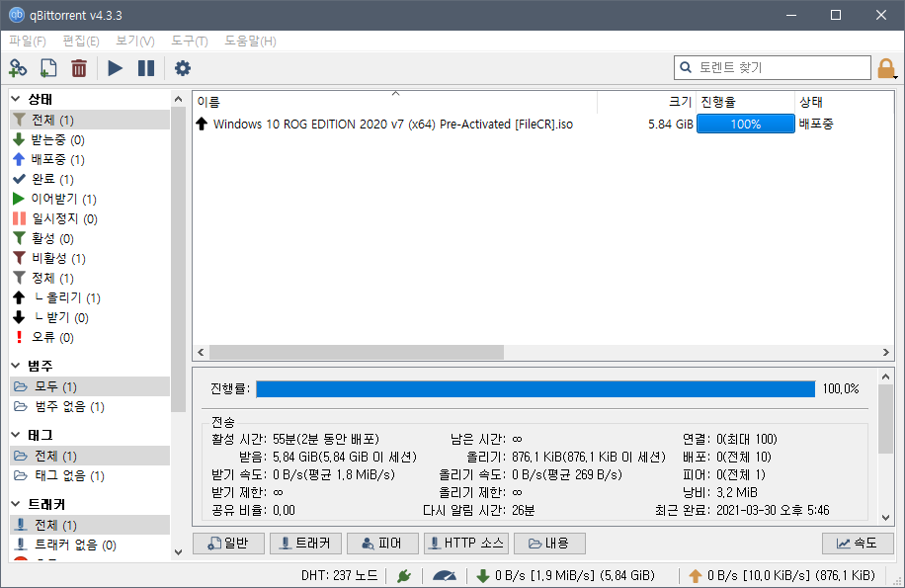Switch to the HTTP 소스 tab
905x588 pixels.
465,543
